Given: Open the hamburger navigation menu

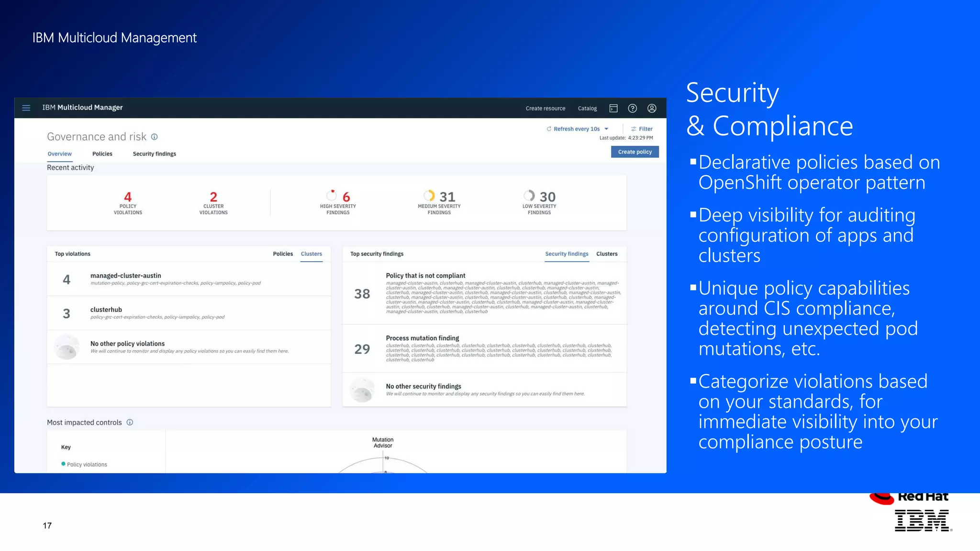Looking at the screenshot, I should [26, 108].
